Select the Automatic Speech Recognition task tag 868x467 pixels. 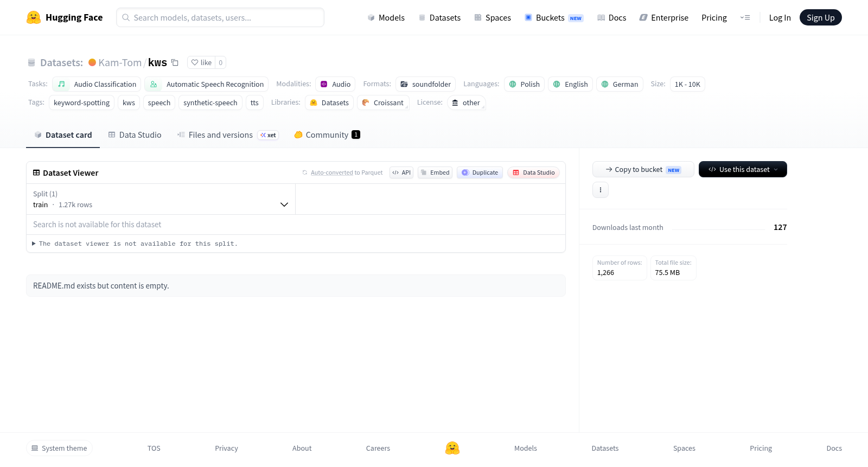[207, 84]
